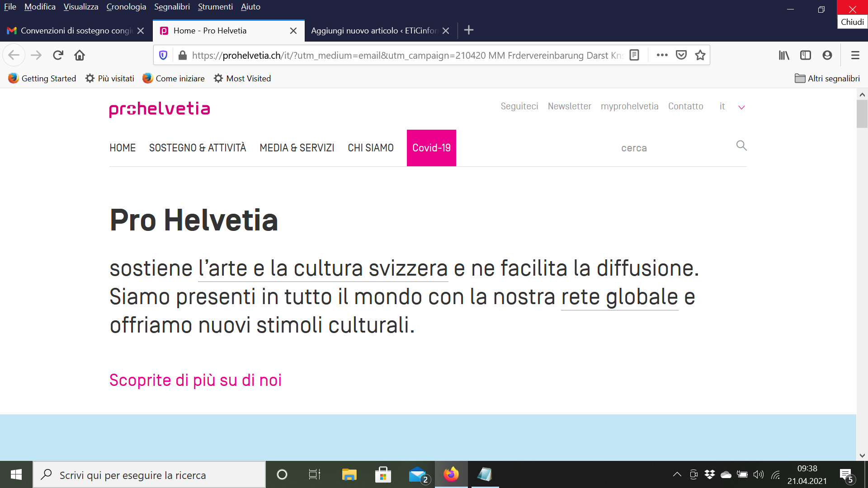Go to the Firefox home page icon
This screenshot has width=868, height=488.
point(80,55)
